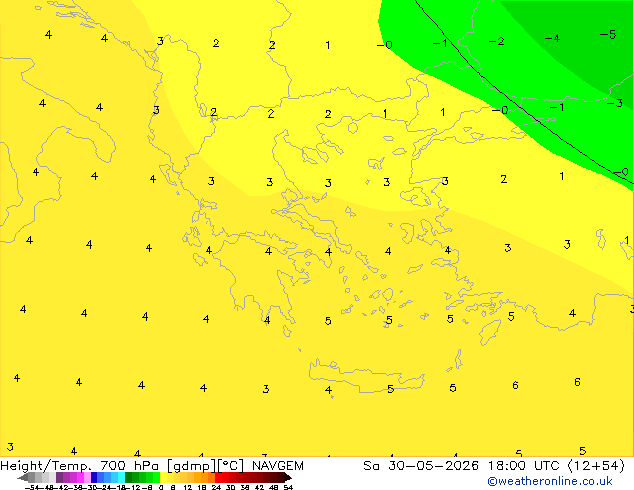The image size is (634, 490).
Task: Click the (12+54) forecast offset text
Action: tap(596, 466)
